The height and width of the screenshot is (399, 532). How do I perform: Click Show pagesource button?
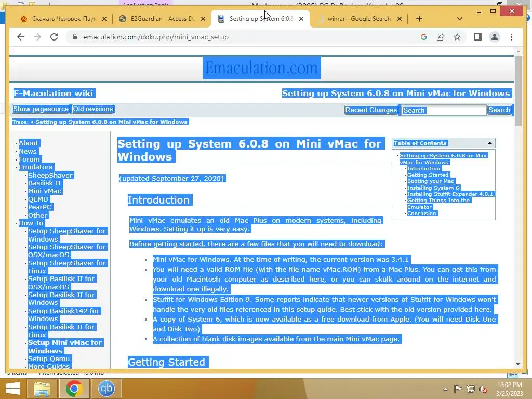click(x=41, y=109)
